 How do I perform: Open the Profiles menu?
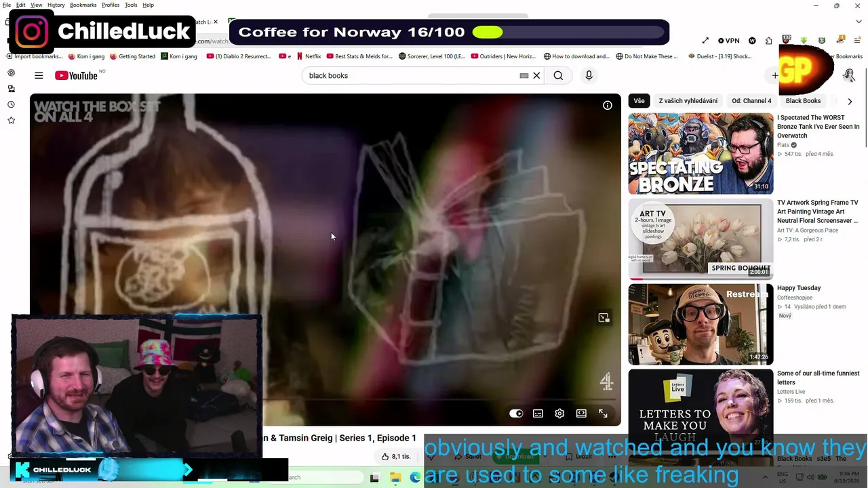111,5
